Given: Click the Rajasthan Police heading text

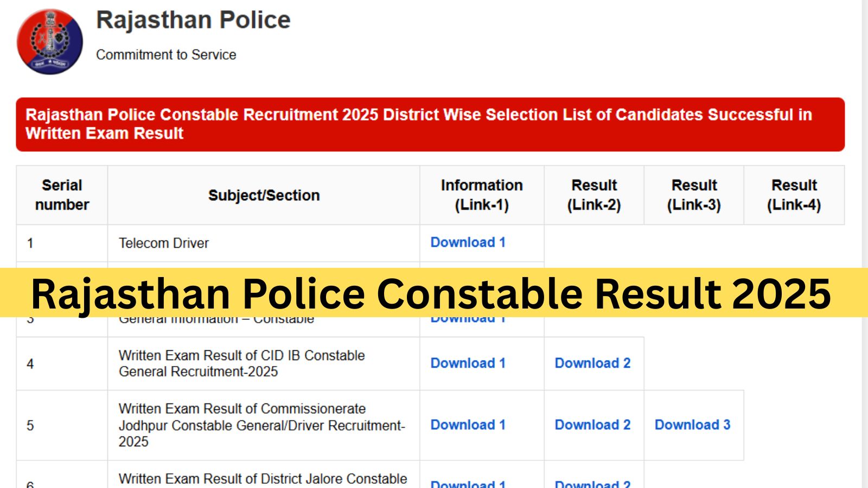Looking at the screenshot, I should pyautogui.click(x=193, y=20).
